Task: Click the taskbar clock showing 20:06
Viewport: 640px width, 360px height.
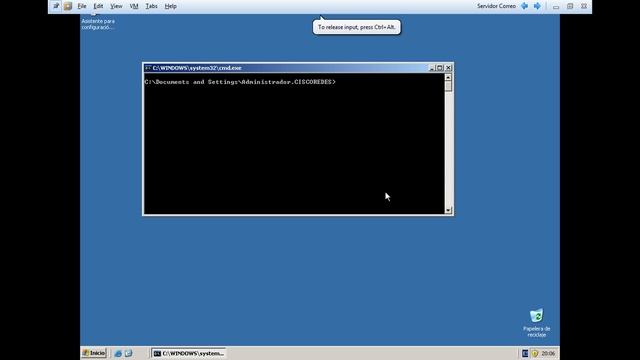Action: tap(548, 353)
